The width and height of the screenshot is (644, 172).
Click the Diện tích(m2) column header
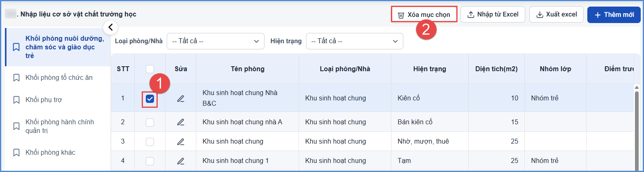click(497, 69)
